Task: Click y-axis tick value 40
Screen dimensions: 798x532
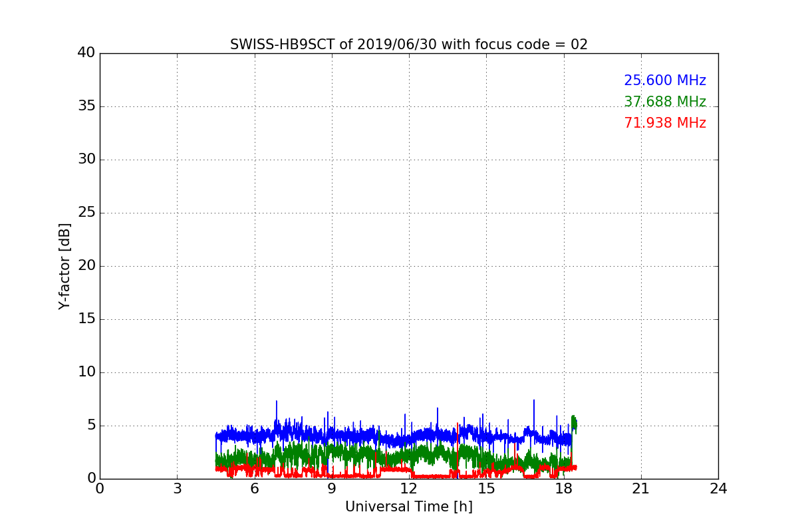Action: (86, 53)
